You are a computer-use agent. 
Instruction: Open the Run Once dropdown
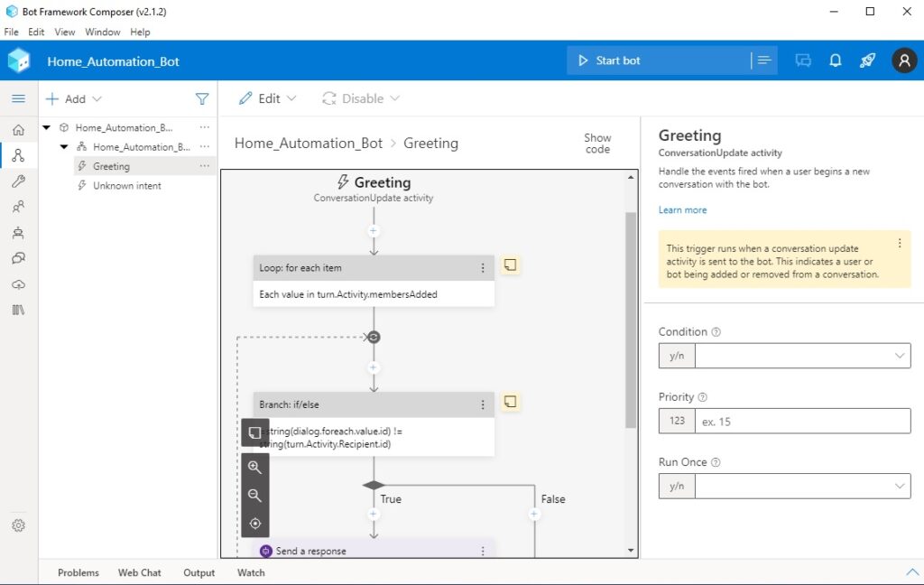tap(801, 486)
